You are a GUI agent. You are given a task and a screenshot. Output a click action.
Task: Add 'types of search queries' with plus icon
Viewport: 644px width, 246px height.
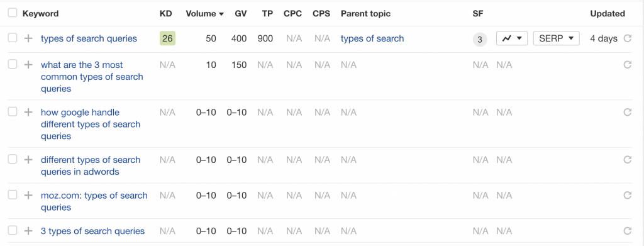point(28,38)
